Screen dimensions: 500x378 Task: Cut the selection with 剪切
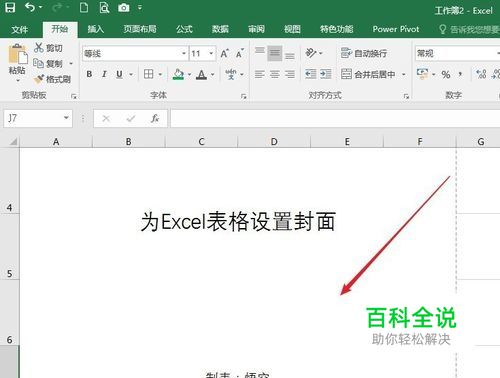point(48,48)
